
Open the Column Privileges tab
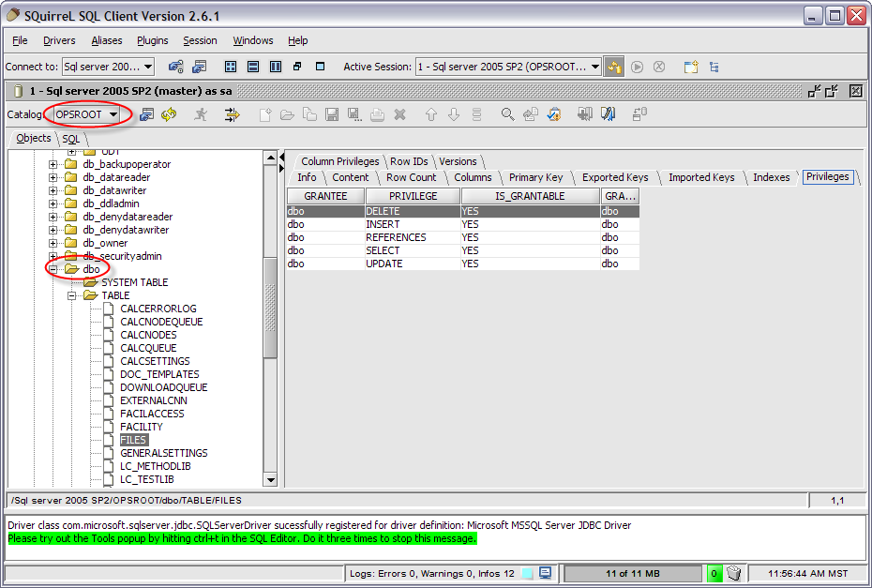coord(339,161)
